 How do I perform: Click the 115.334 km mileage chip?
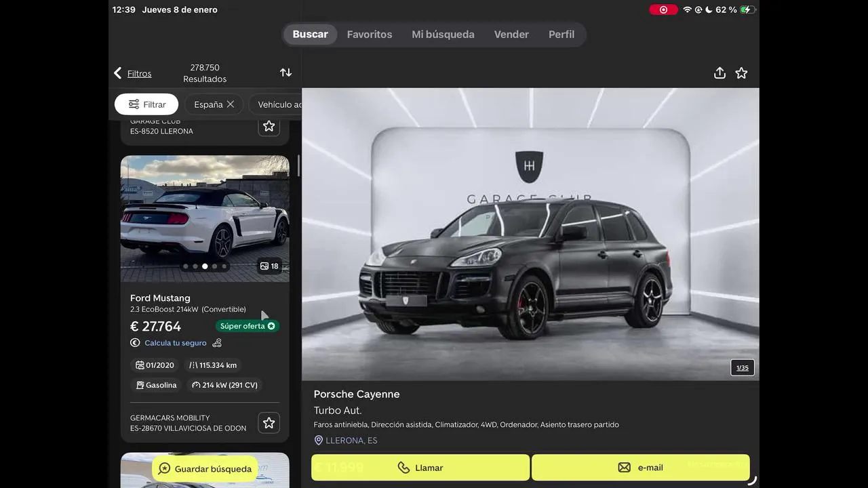pos(213,365)
